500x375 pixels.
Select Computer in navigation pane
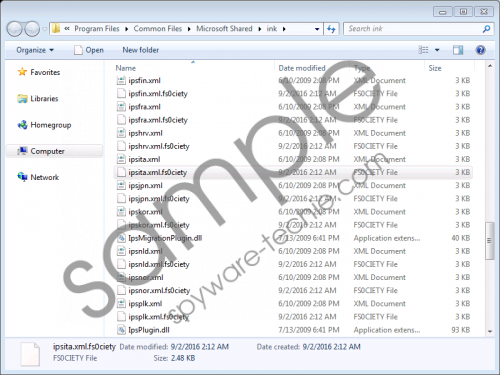[54, 151]
